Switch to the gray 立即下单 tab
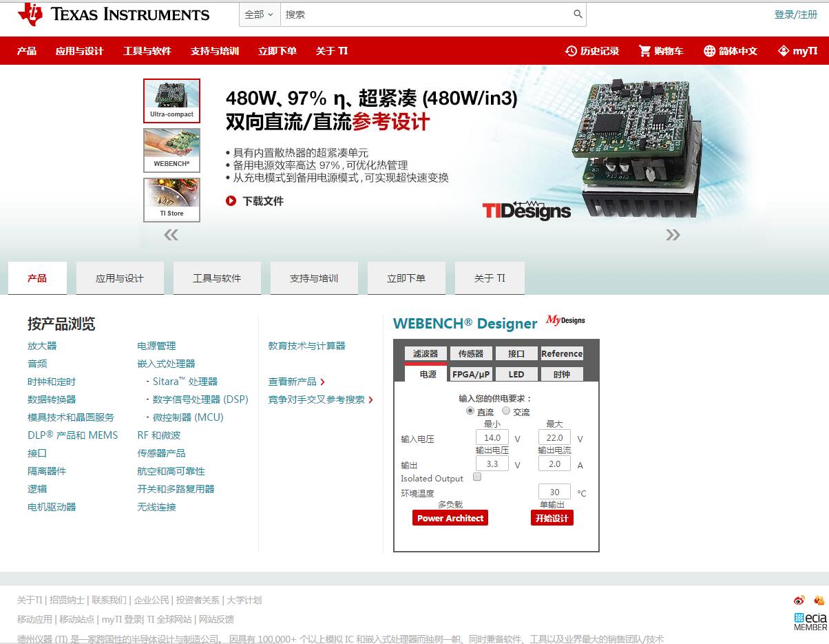Viewport: 829px width, 644px height. pyautogui.click(x=406, y=278)
